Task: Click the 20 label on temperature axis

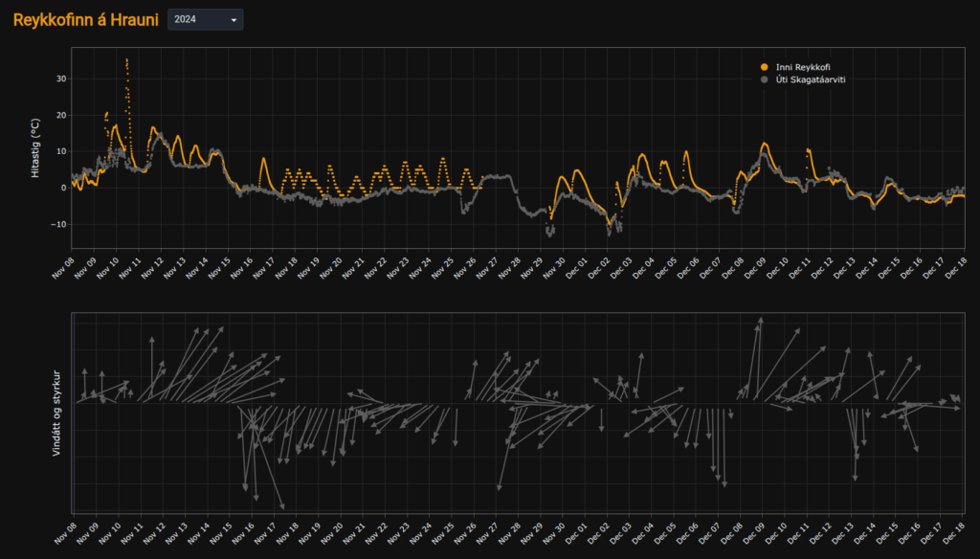Action: coord(60,115)
